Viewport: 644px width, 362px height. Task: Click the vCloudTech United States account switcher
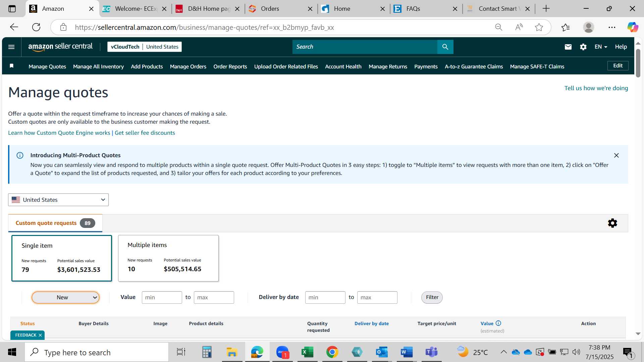point(145,47)
